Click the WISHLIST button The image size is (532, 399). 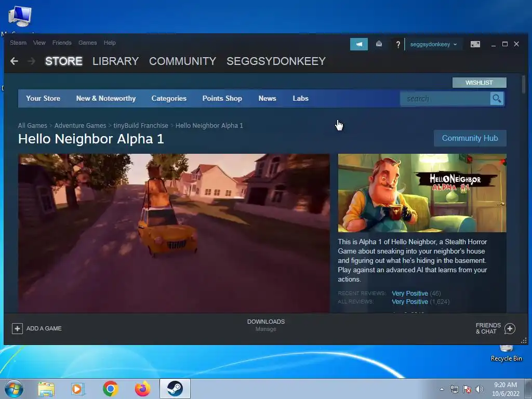[x=479, y=83]
